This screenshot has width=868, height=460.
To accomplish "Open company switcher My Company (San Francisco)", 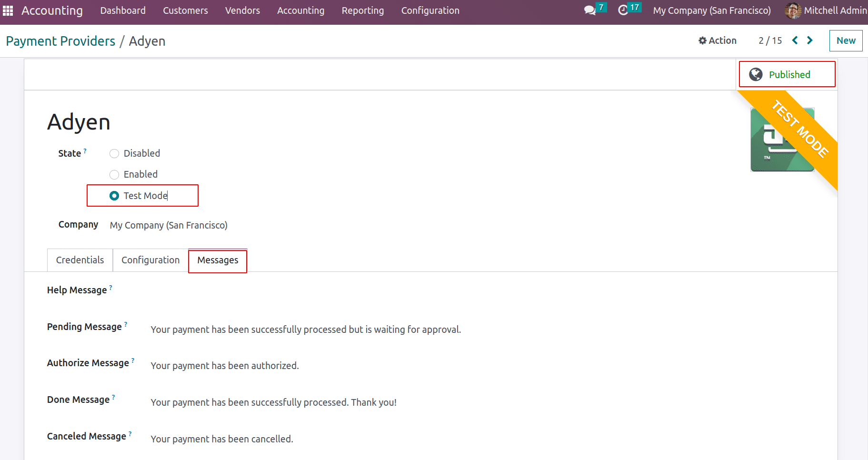I will point(712,10).
